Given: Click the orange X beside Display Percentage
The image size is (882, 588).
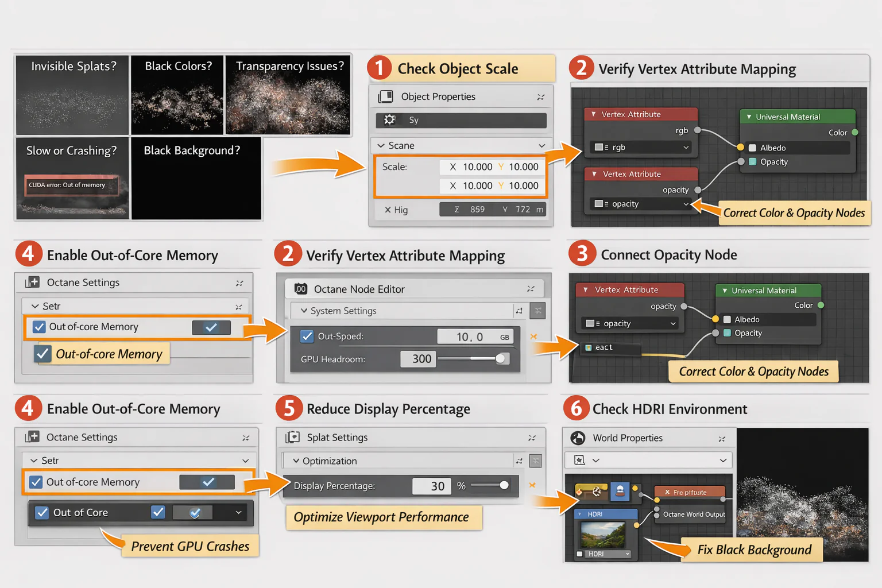Looking at the screenshot, I should [532, 485].
